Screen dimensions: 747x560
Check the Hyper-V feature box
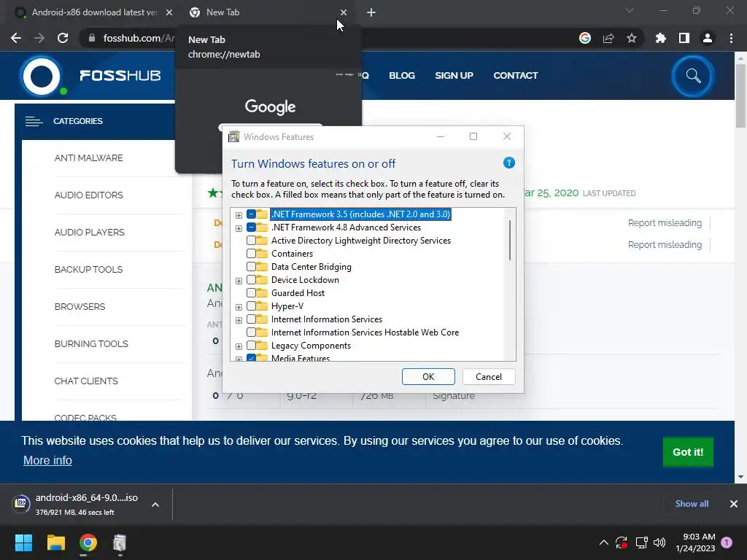pyautogui.click(x=251, y=306)
